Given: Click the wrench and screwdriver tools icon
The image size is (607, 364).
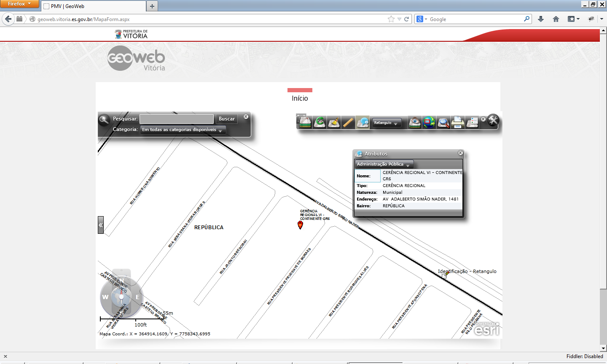Looking at the screenshot, I should coord(493,120).
